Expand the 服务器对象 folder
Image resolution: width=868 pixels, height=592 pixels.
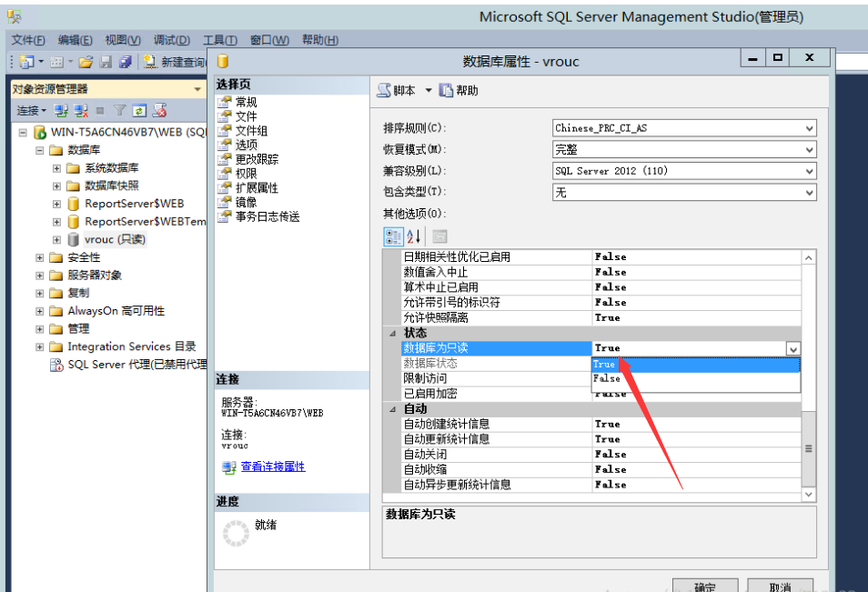tap(39, 275)
